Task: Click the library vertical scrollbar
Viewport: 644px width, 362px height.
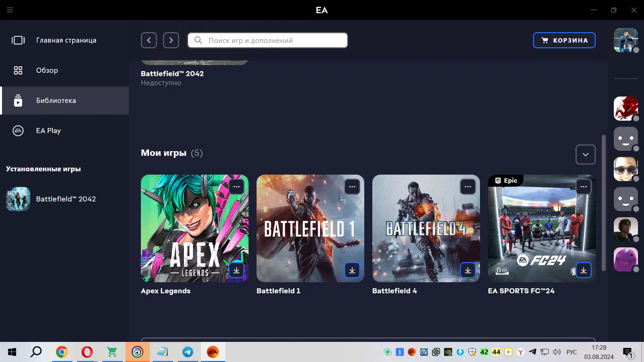Action: [x=604, y=203]
